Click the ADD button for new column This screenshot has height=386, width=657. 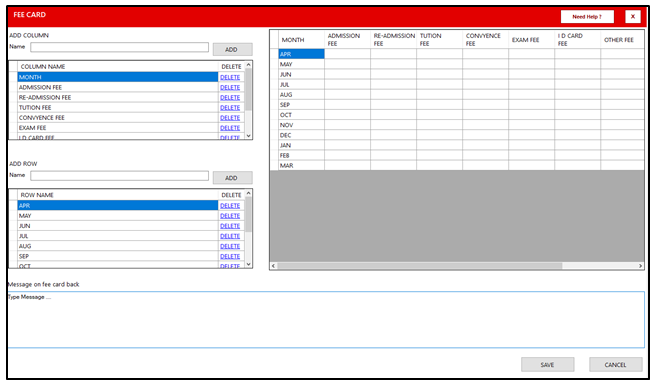(233, 49)
